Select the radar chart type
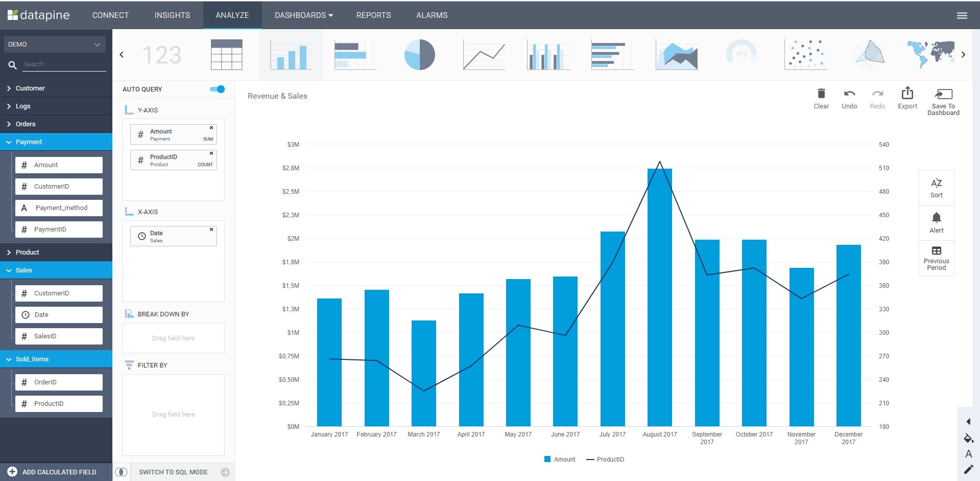Screen dimensions: 980x481 [870, 55]
